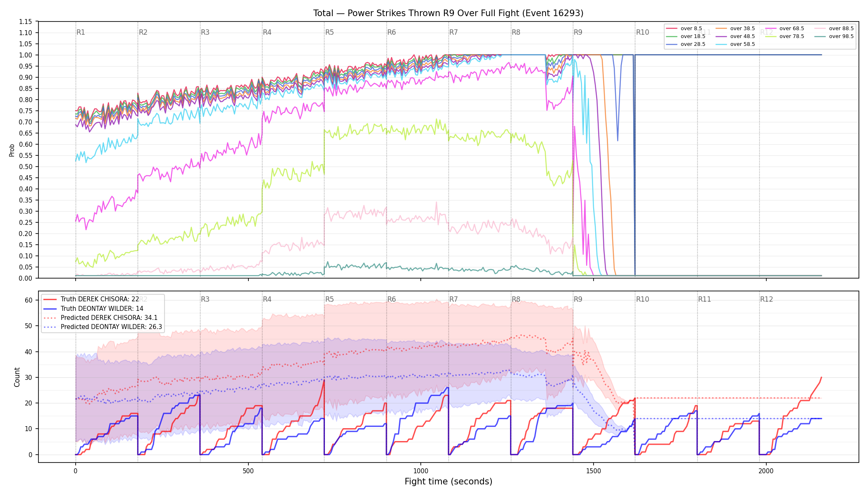This screenshot has height=496, width=868.
Task: Click the 'Fight time (seconds)' axis label
Action: [448, 482]
